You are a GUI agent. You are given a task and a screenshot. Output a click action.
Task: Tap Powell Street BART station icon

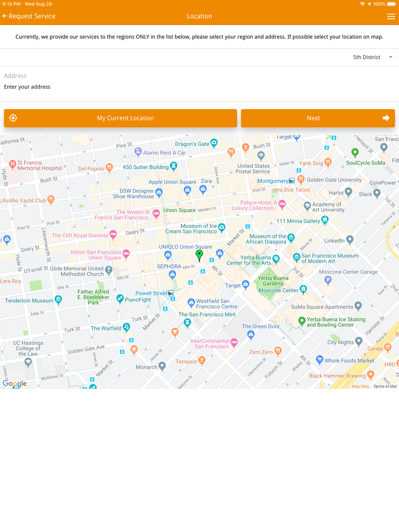pyautogui.click(x=171, y=294)
